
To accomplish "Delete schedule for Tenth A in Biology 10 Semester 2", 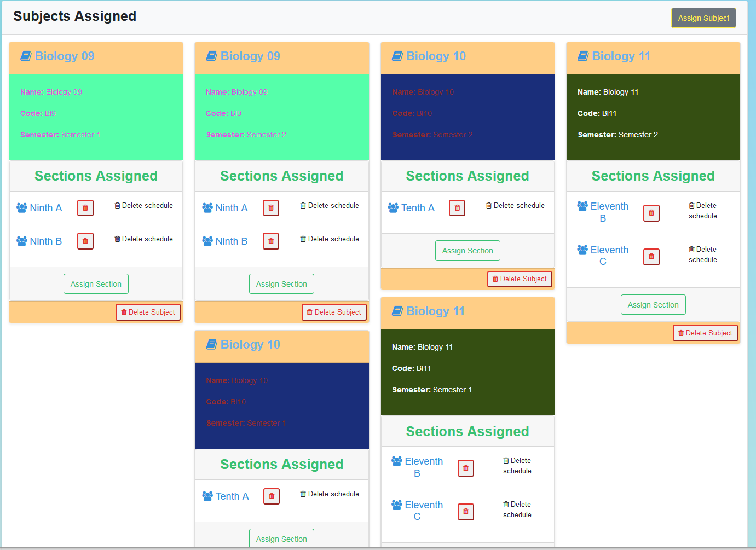I will pyautogui.click(x=515, y=206).
